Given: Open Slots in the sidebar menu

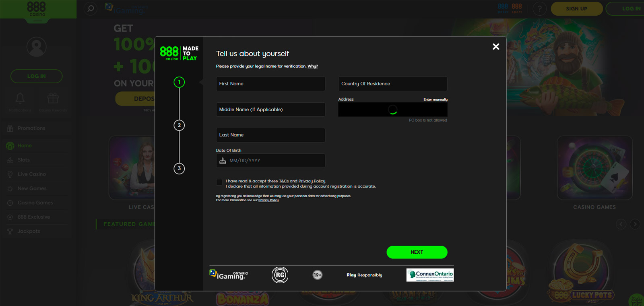Looking at the screenshot, I should click(x=36, y=160).
